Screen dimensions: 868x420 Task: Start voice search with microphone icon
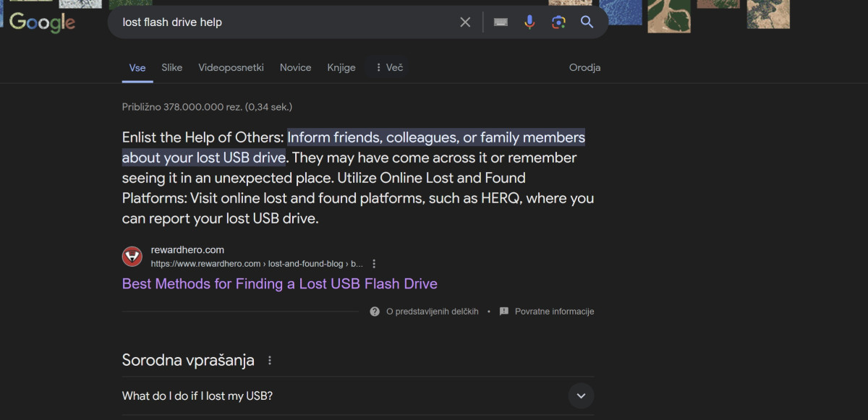[x=529, y=22]
